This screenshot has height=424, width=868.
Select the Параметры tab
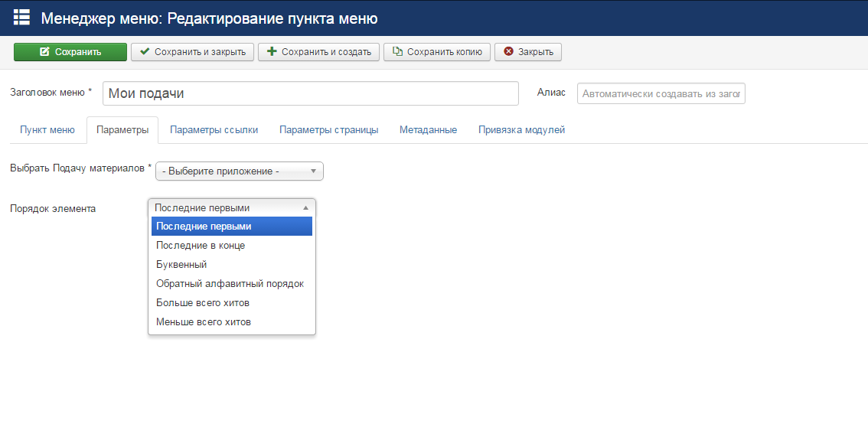(x=122, y=130)
